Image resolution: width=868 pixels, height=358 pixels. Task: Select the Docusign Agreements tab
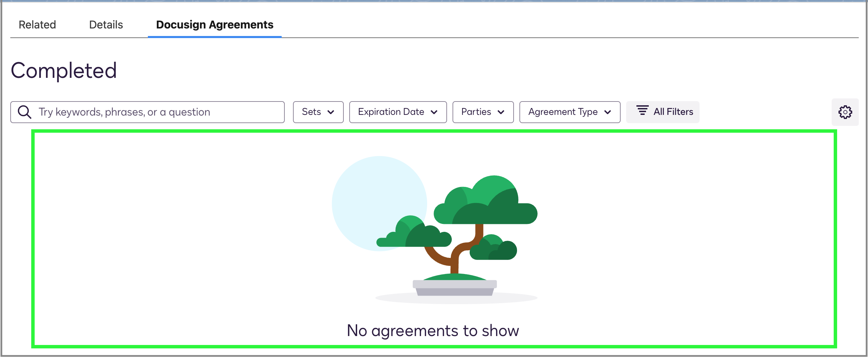214,24
